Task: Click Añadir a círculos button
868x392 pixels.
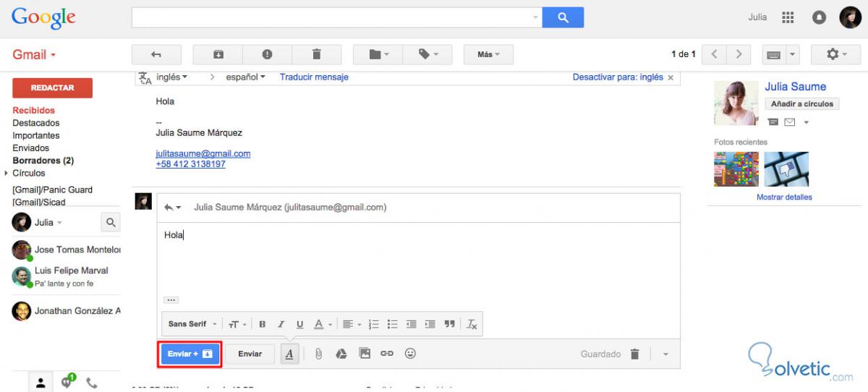Action: [x=802, y=104]
